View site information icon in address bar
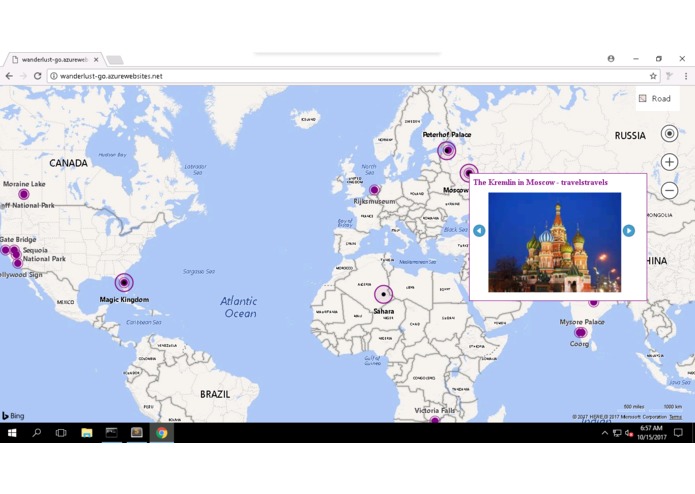 point(54,76)
